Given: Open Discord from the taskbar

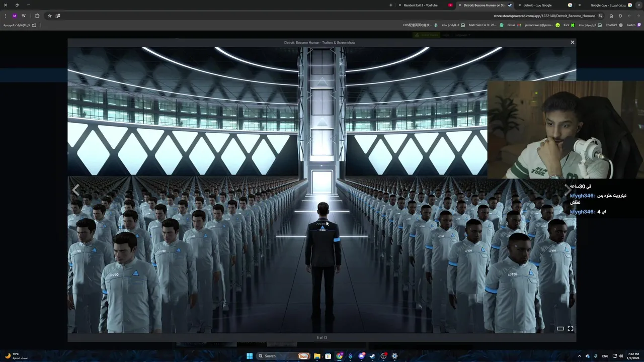Looking at the screenshot, I should click(x=361, y=356).
